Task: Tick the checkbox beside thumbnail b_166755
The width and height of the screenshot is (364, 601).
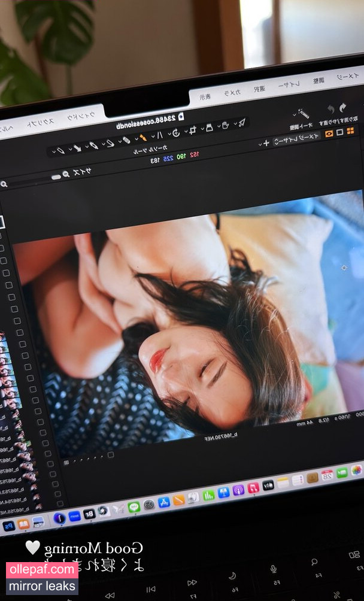Action: click(60, 503)
